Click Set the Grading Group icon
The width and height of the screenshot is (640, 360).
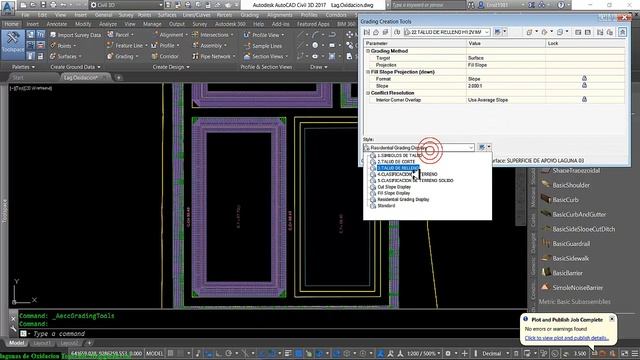[367, 32]
